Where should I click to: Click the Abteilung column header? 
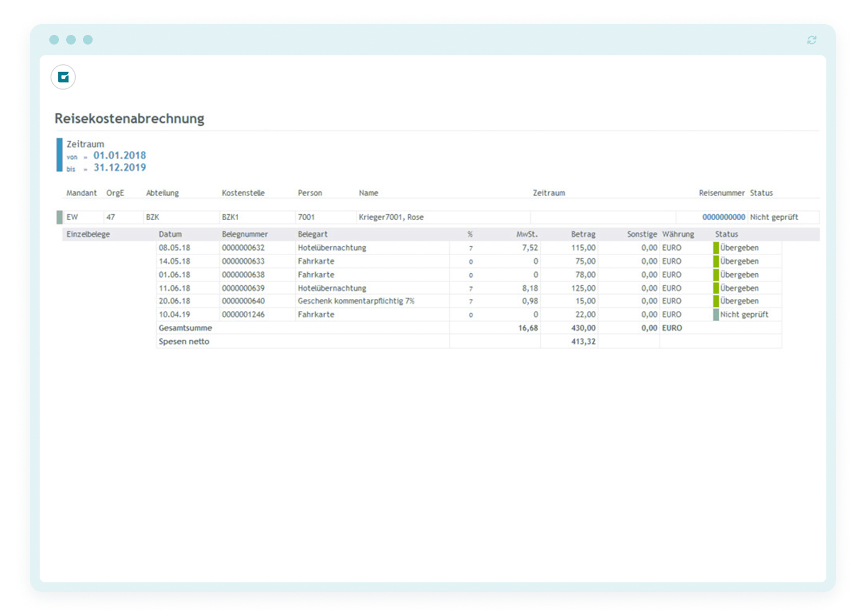[162, 193]
